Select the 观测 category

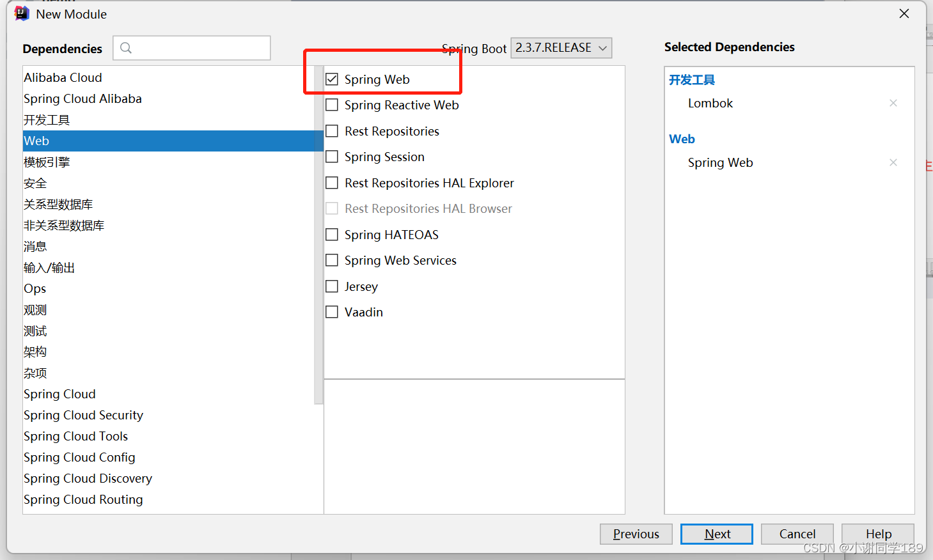(169, 309)
